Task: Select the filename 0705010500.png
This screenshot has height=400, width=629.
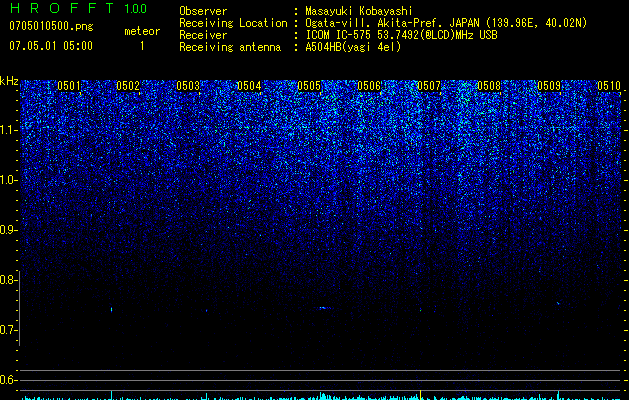Action: tap(51, 26)
